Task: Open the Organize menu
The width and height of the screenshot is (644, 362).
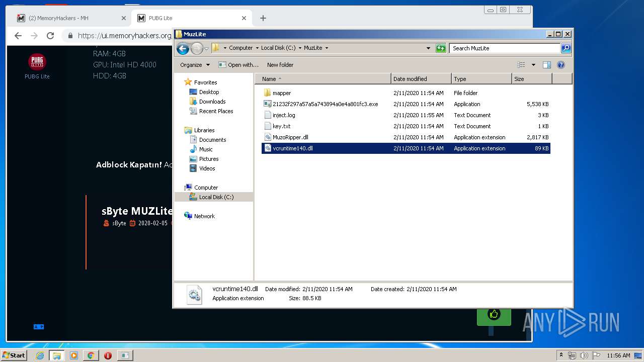Action: point(194,65)
